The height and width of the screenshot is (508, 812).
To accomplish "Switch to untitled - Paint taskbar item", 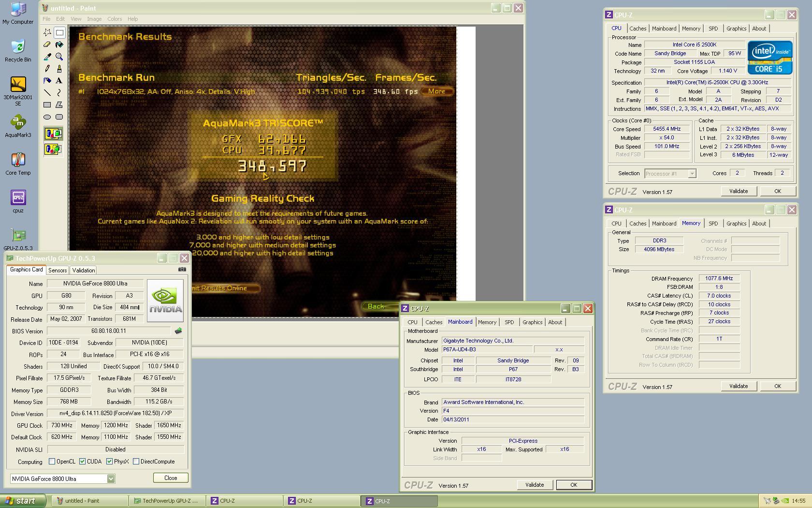I will (x=89, y=501).
